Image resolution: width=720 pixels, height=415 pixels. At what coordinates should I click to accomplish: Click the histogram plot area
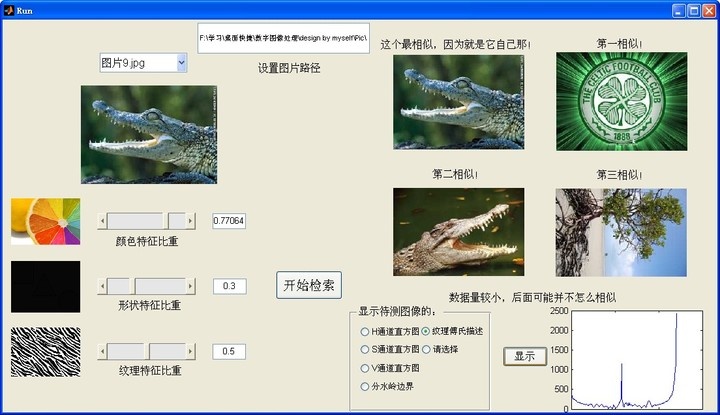[636, 360]
